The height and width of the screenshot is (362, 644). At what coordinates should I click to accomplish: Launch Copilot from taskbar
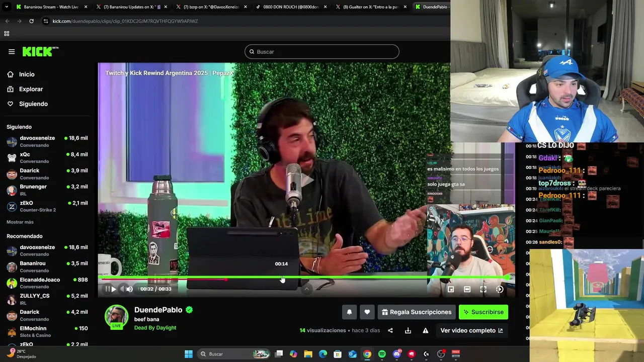click(x=293, y=354)
